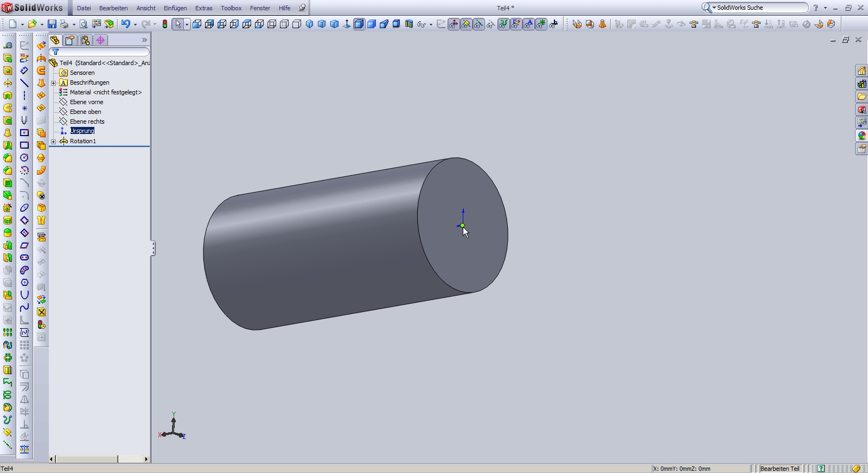Select Sensoren in the feature tree
The width and height of the screenshot is (868, 473).
coord(82,73)
